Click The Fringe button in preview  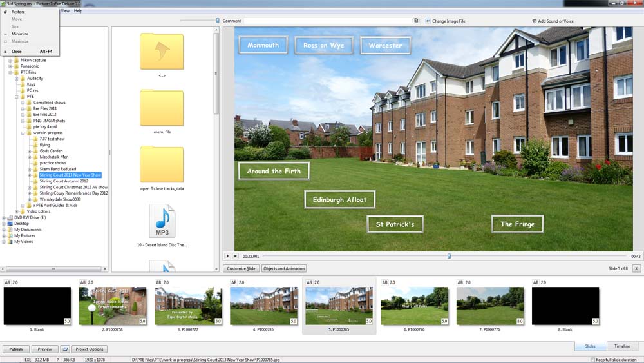(x=518, y=224)
